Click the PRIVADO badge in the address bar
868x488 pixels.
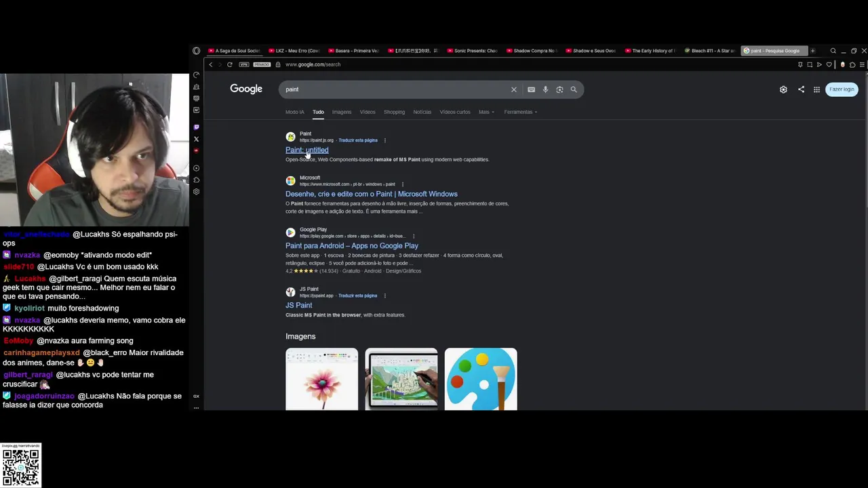coord(262,64)
